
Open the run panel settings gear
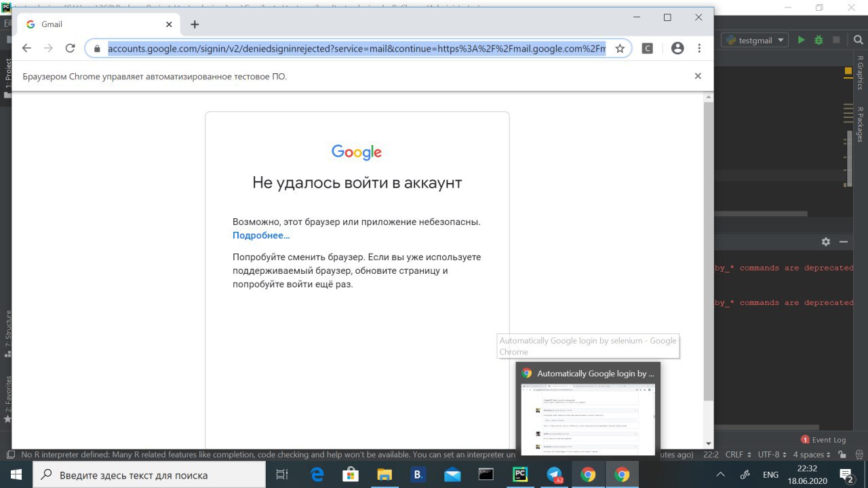pyautogui.click(x=825, y=242)
